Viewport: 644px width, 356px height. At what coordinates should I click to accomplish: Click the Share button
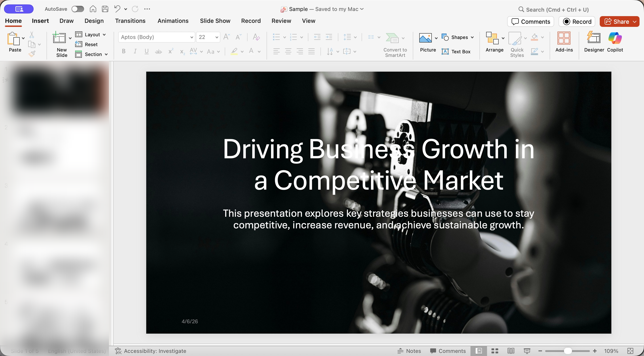616,21
